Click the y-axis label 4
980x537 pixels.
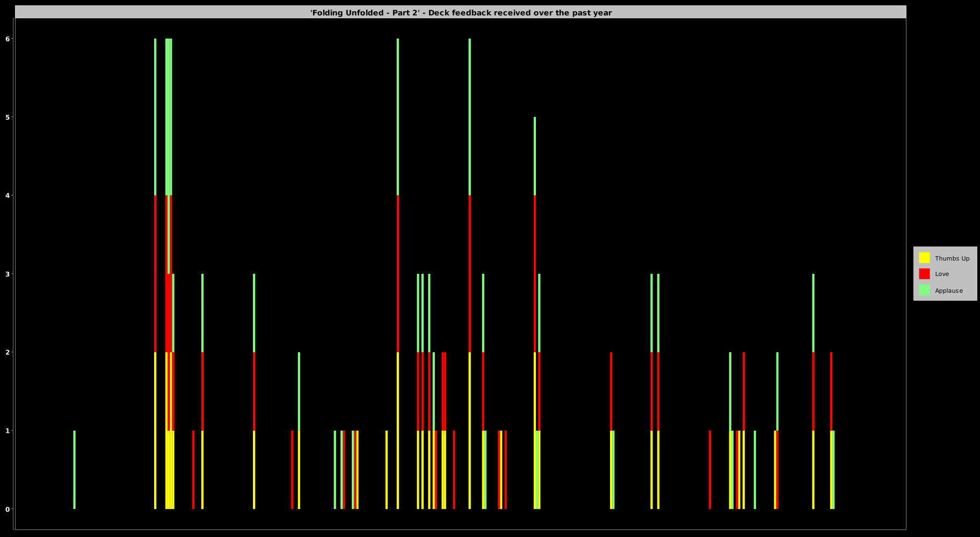click(x=8, y=195)
